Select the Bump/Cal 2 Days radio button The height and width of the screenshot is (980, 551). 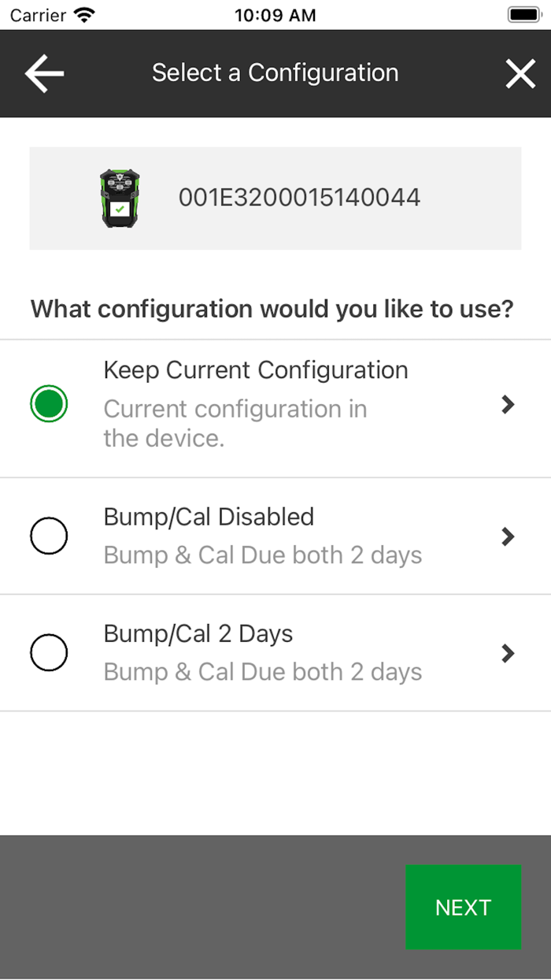[49, 653]
